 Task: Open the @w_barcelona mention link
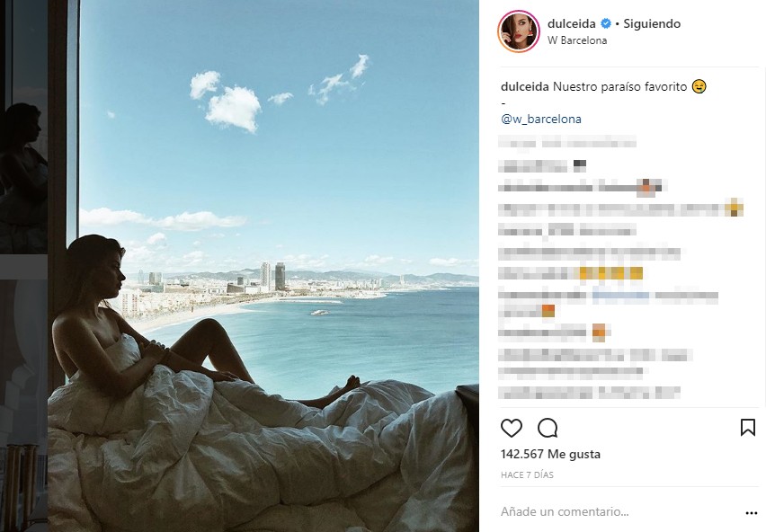(541, 120)
